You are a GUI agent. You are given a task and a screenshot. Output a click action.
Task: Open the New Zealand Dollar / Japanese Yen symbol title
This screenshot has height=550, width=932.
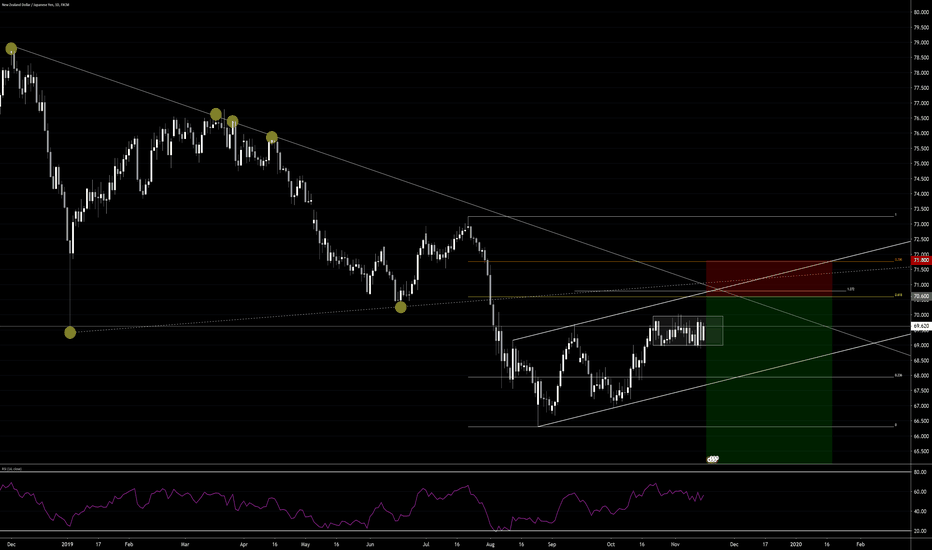42,7
